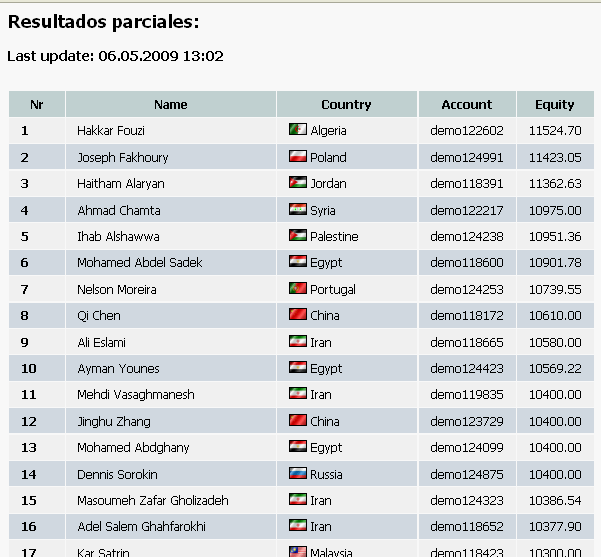Click the Country column header
Viewport: 601px width, 557px height.
coord(346,104)
